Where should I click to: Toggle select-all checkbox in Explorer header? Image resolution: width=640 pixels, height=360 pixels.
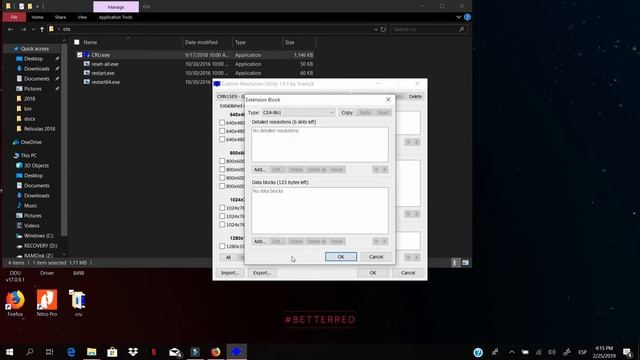coord(77,42)
